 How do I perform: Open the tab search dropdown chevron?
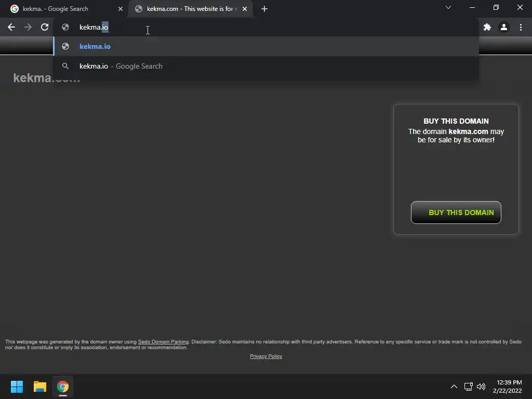click(x=448, y=7)
